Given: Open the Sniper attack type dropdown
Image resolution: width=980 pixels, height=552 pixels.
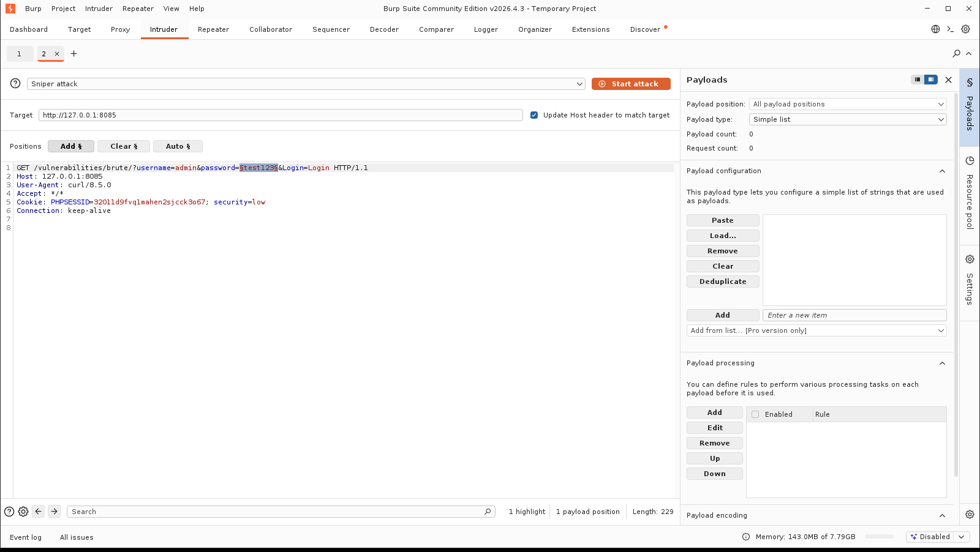Looking at the screenshot, I should pyautogui.click(x=306, y=84).
